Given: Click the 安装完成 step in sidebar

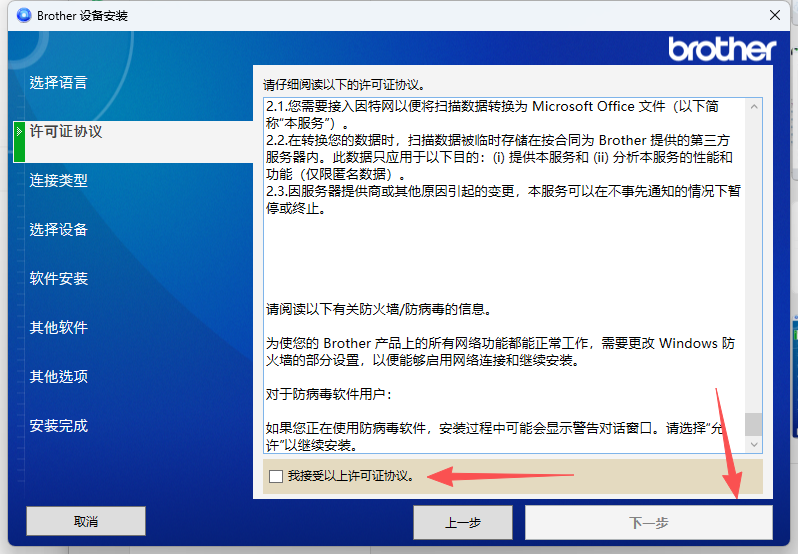Looking at the screenshot, I should coord(58,425).
